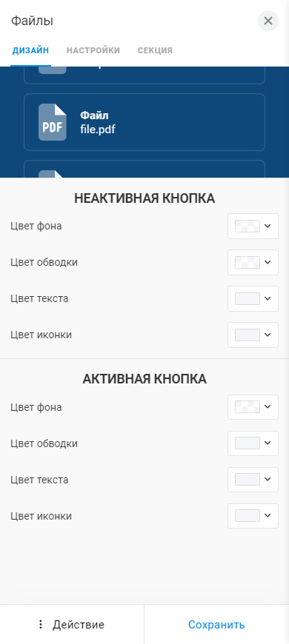The height and width of the screenshot is (644, 289).
Task: Click inactive button Цвет обводки transparent swatch
Action: [x=248, y=262]
